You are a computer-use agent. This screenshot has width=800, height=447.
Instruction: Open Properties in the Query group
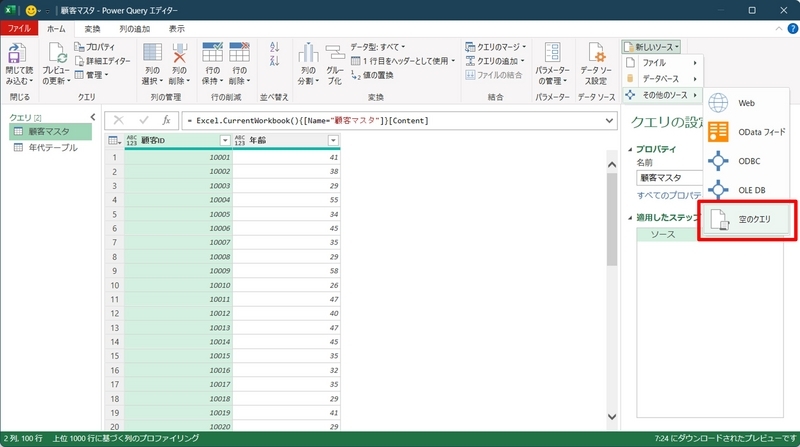(95, 47)
